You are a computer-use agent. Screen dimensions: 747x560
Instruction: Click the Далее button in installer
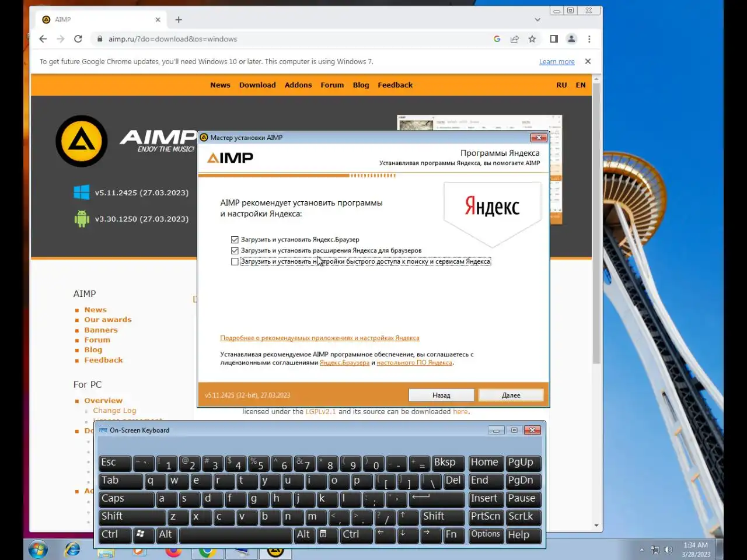[511, 395]
